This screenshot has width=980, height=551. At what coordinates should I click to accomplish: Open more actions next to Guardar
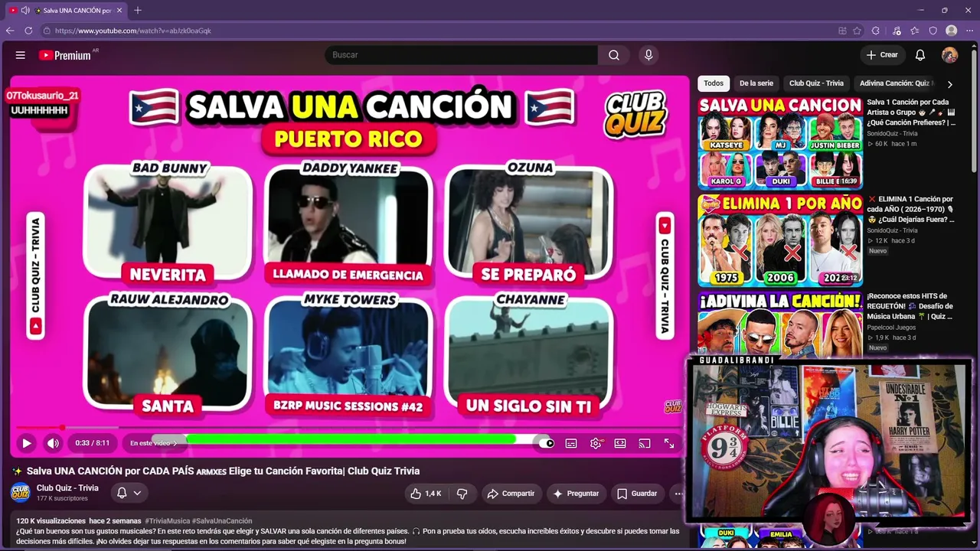pos(678,494)
